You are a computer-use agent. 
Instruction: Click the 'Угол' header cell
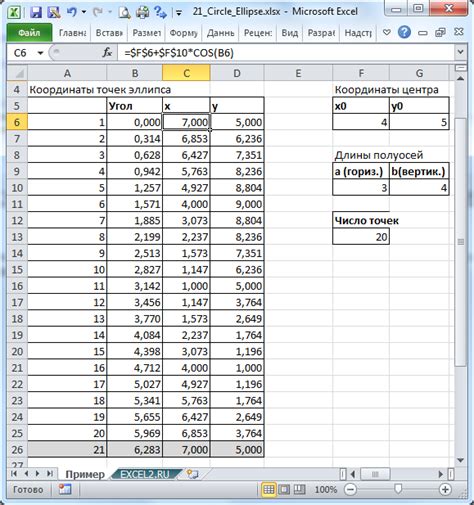click(x=135, y=106)
